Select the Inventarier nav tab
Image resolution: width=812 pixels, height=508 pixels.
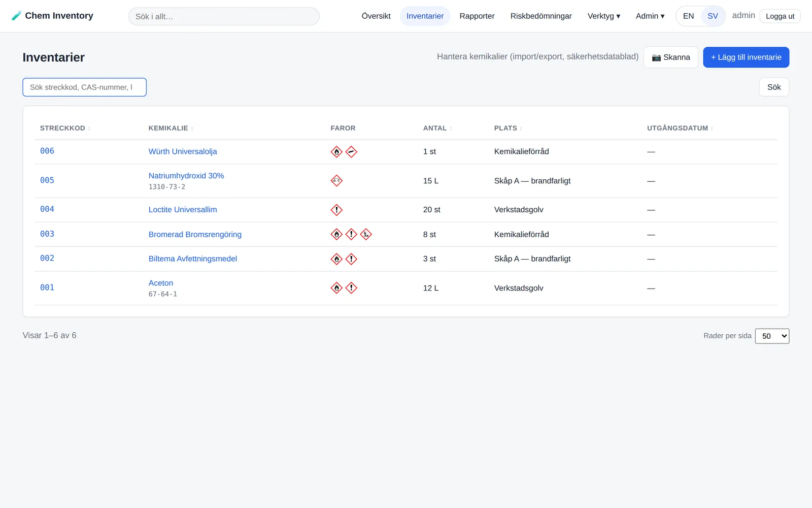[425, 16]
